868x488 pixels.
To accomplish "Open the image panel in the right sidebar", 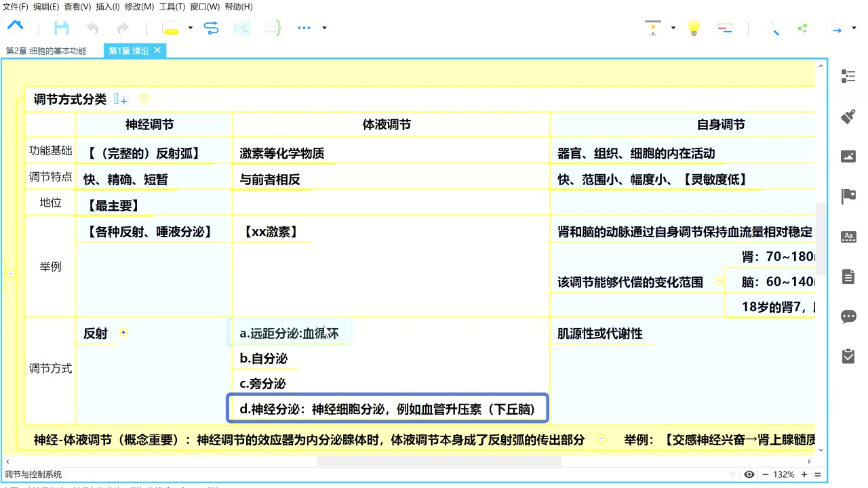I will (848, 156).
